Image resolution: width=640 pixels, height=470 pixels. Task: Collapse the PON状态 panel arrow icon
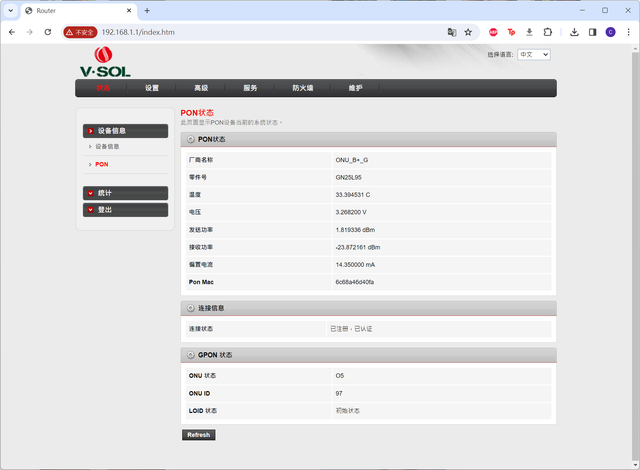pyautogui.click(x=191, y=140)
